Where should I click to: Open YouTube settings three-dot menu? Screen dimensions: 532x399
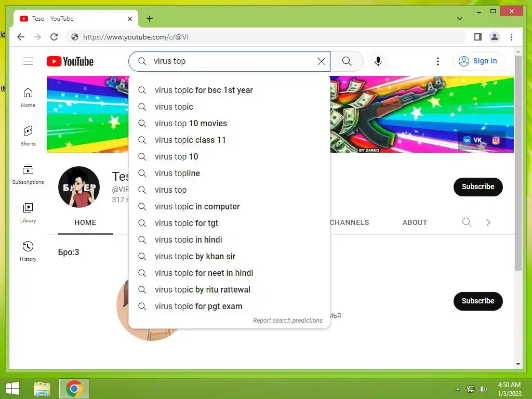(437, 61)
